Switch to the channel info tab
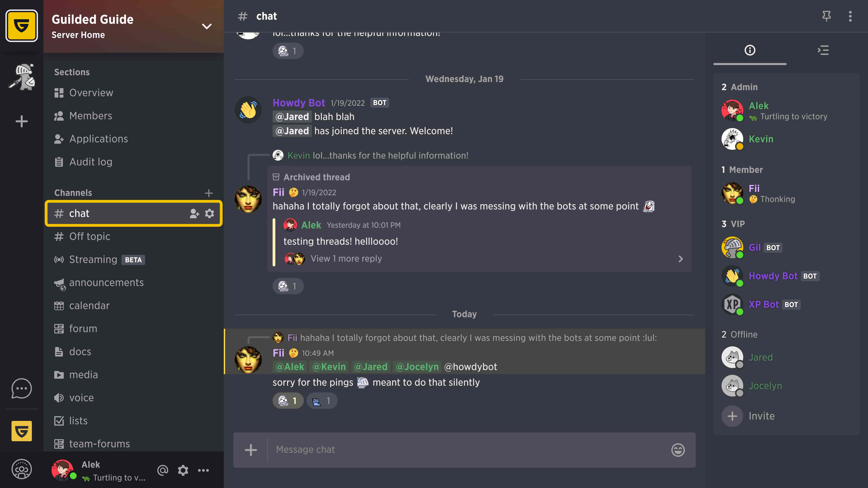Image resolution: width=868 pixels, height=488 pixels. point(750,50)
